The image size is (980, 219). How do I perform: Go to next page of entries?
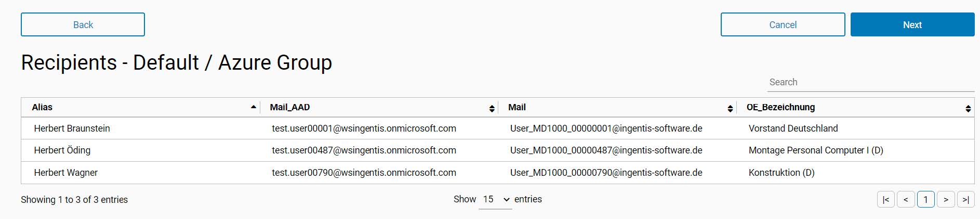point(946,200)
